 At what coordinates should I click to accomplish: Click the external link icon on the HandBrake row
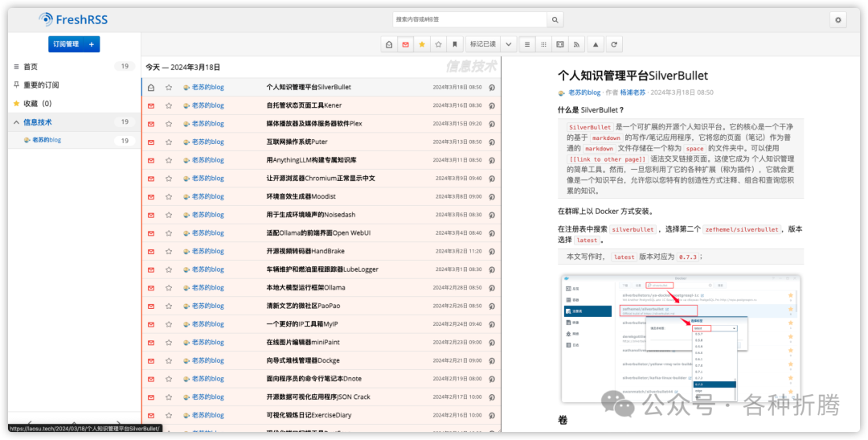pos(492,252)
